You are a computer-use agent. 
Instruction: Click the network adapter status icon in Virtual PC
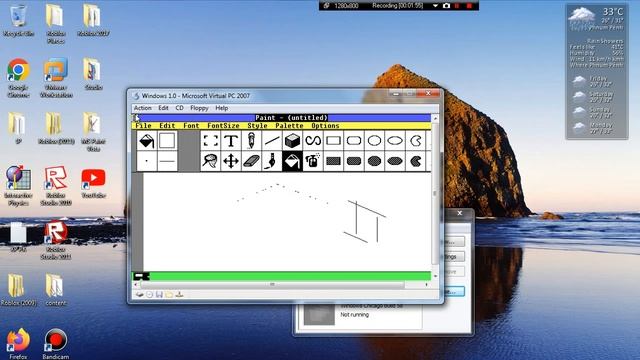(179, 294)
